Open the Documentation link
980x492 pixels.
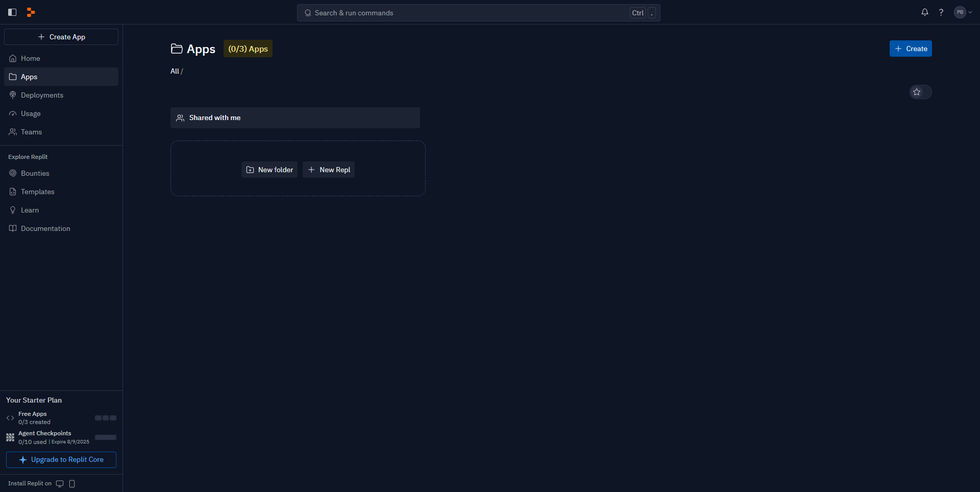click(61, 228)
